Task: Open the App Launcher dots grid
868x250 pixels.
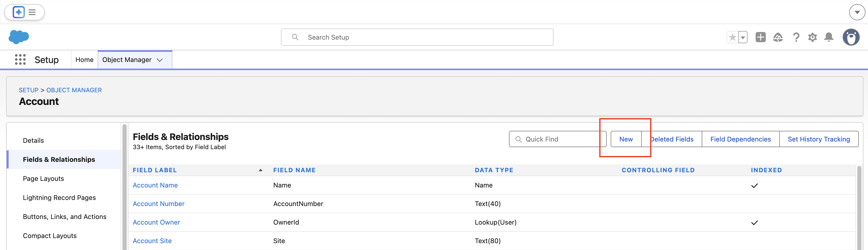Action: point(20,60)
